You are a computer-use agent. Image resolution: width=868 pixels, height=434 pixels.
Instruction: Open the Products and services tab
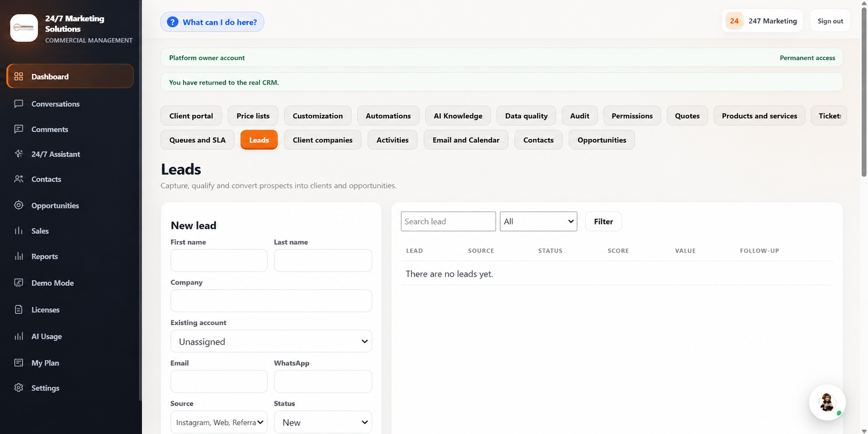759,115
